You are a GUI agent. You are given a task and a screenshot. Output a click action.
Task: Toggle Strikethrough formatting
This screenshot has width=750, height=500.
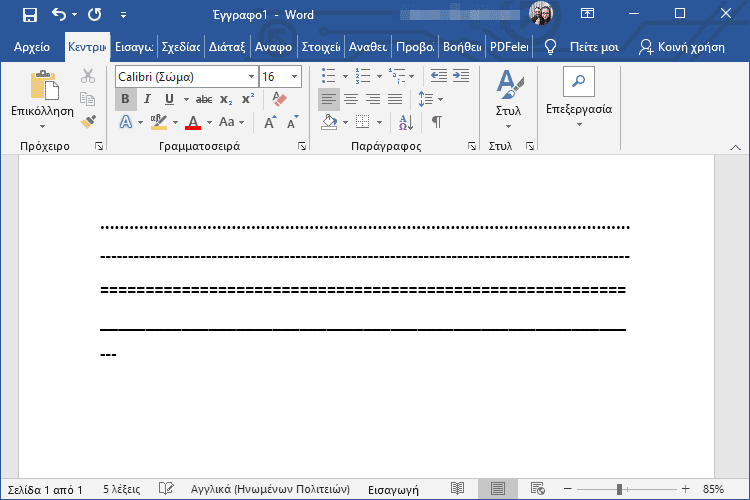click(204, 99)
